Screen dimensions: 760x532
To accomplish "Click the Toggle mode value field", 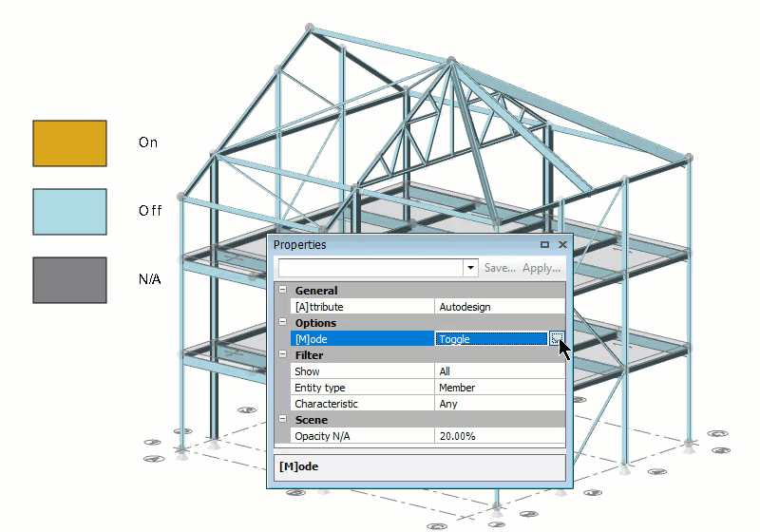I will pos(491,339).
